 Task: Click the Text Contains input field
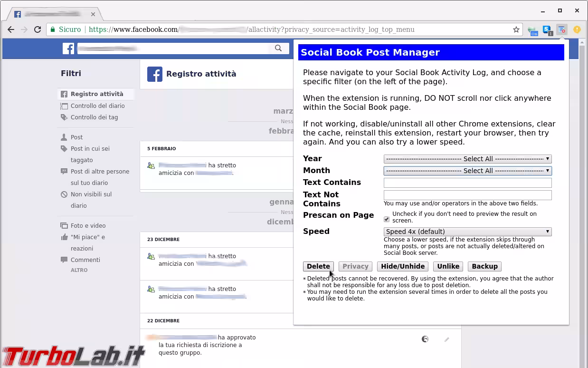(x=467, y=183)
